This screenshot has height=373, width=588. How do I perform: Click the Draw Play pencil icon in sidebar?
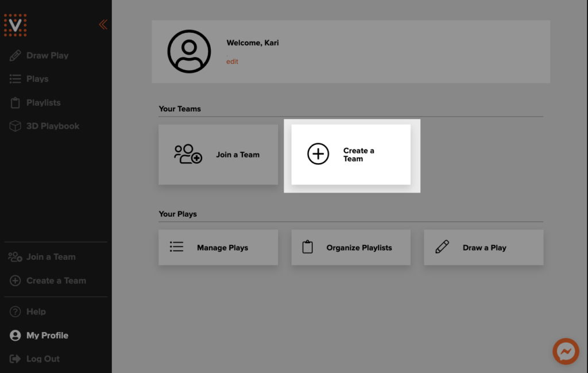pos(15,56)
